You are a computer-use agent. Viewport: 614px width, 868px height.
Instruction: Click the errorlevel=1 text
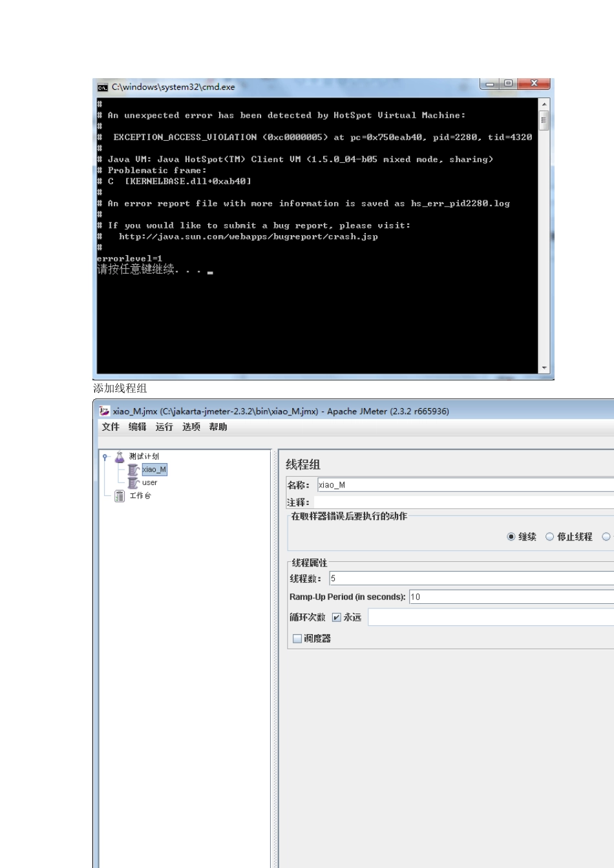tap(129, 258)
